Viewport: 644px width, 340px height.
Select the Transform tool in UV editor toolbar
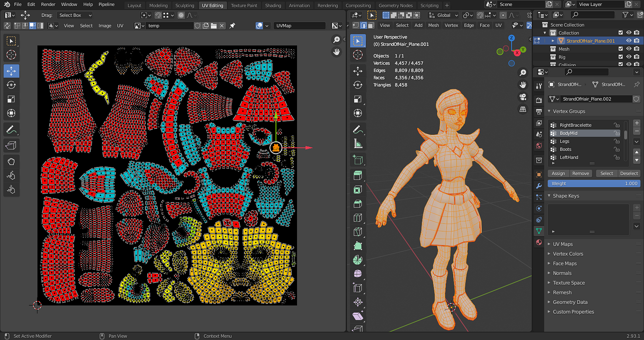(11, 113)
